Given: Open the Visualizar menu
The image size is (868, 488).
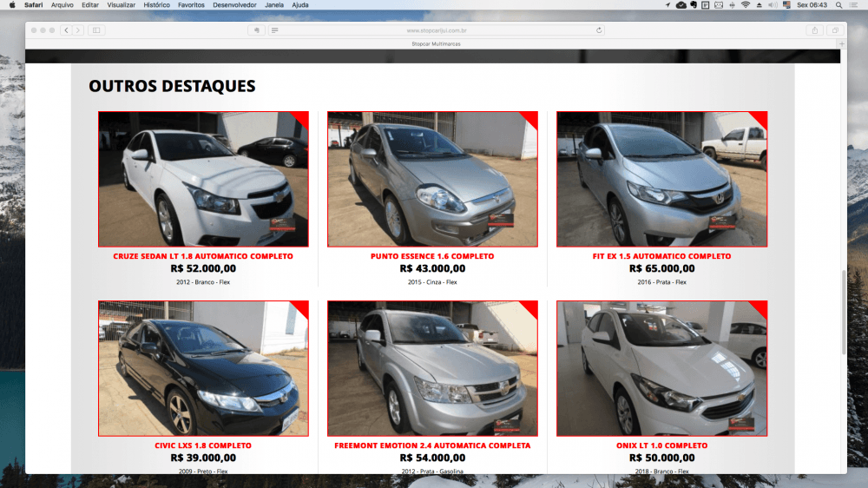Looking at the screenshot, I should tap(121, 5).
